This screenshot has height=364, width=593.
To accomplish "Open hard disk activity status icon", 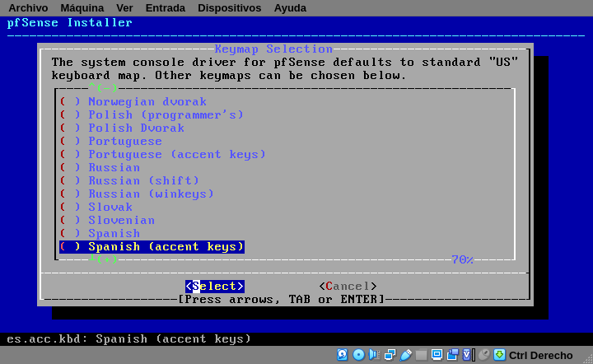I will click(343, 355).
